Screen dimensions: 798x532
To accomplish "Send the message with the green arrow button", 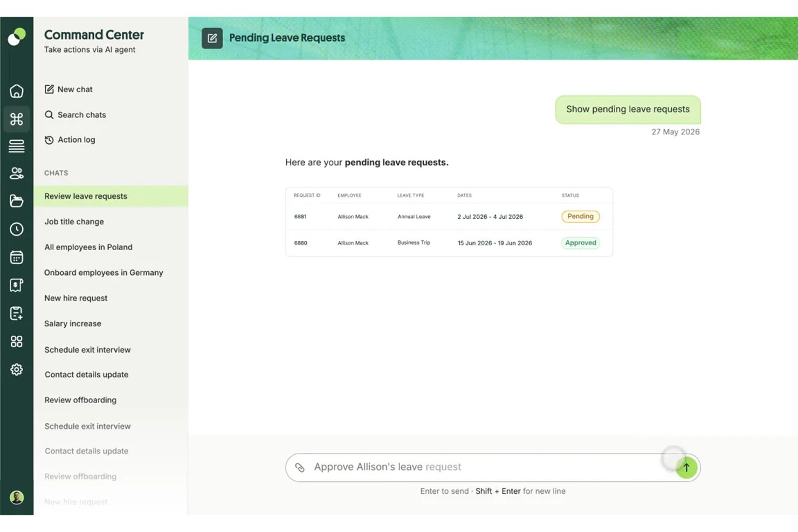I will point(686,467).
